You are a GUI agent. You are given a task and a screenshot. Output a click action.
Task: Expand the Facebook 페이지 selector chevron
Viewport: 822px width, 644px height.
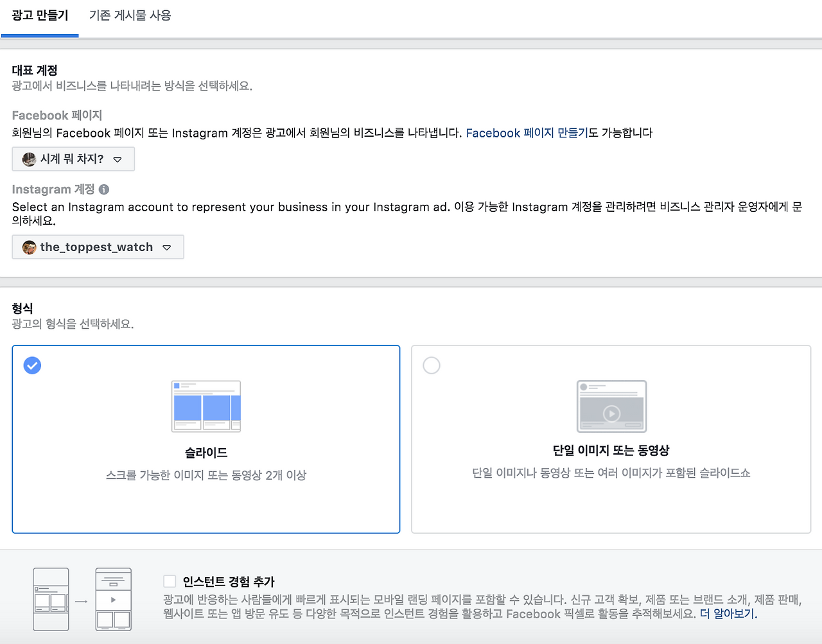pyautogui.click(x=118, y=159)
